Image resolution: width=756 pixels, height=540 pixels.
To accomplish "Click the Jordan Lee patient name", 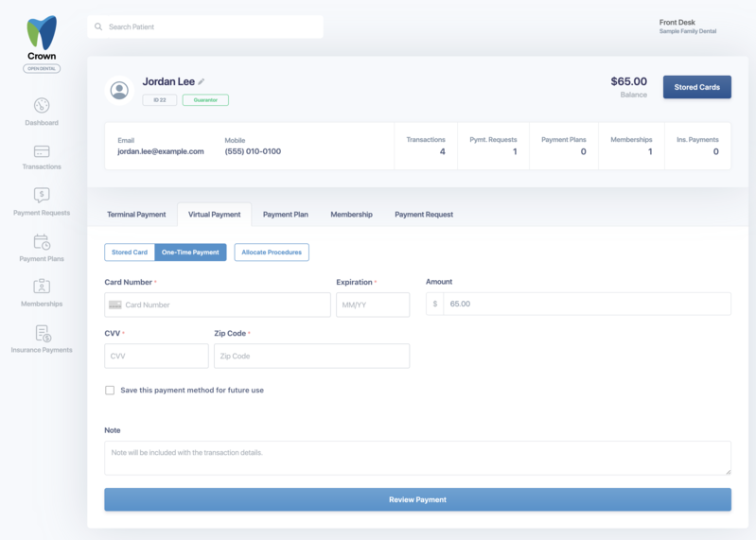I will point(168,81).
